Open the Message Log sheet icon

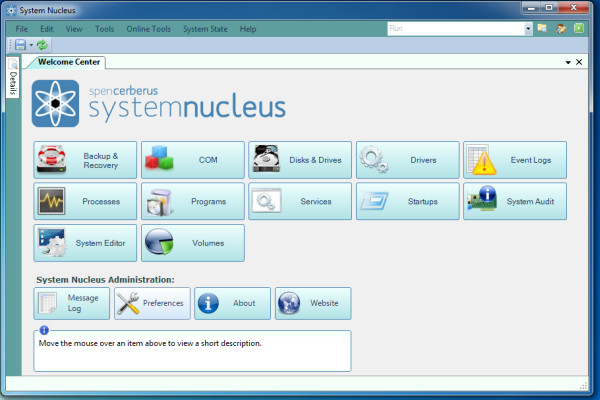coord(47,303)
